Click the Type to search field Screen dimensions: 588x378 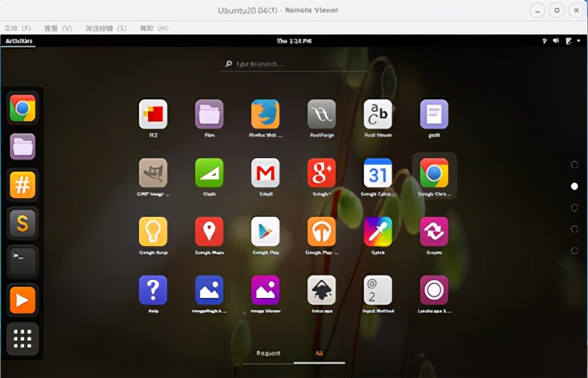coord(293,64)
